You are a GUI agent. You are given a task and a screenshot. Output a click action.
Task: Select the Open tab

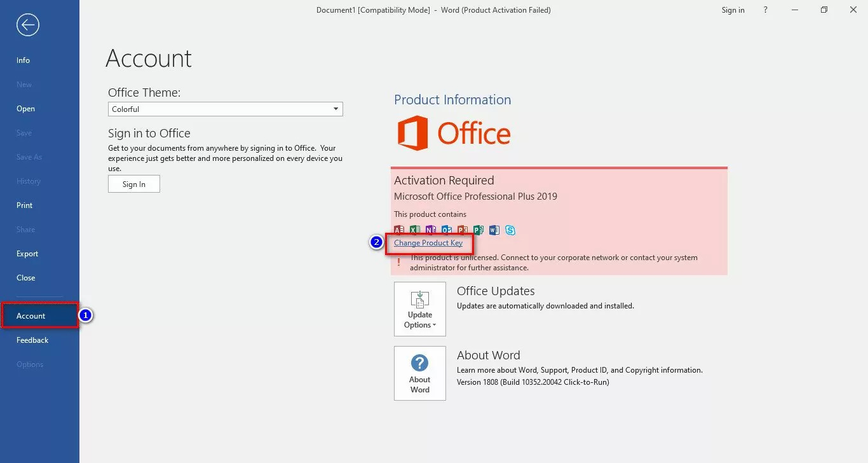tap(39, 109)
